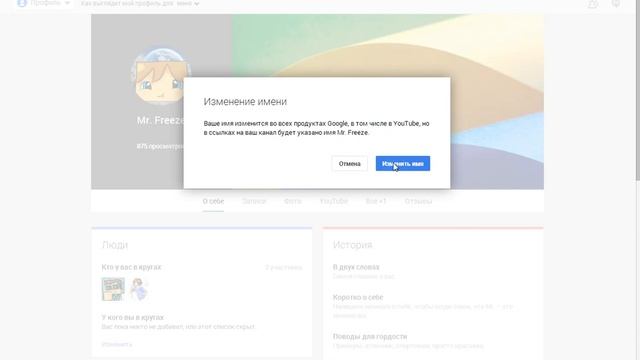Click the Изменение имени dialog title
This screenshot has height=360, width=640.
click(245, 102)
